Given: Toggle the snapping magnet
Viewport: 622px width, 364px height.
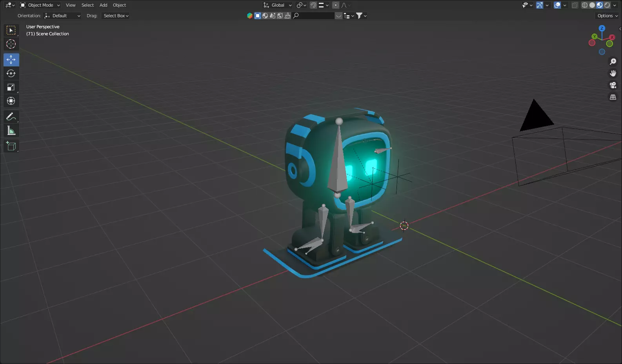Looking at the screenshot, I should [313, 5].
